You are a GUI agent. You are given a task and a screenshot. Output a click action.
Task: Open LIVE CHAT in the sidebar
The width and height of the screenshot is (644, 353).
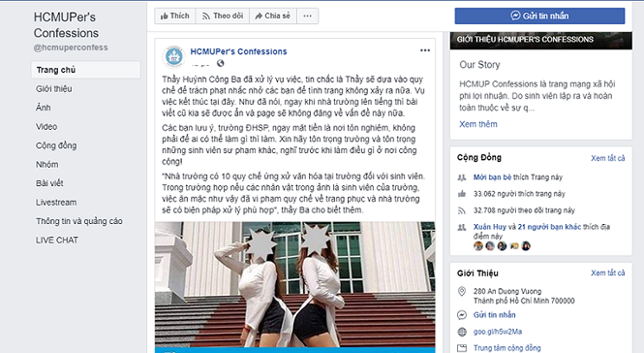pos(57,241)
